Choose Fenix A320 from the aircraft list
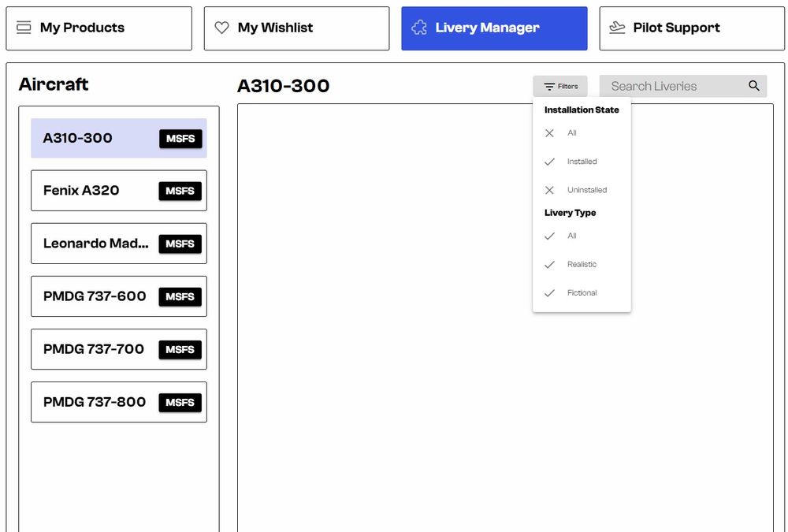This screenshot has width=788, height=532. [95, 191]
